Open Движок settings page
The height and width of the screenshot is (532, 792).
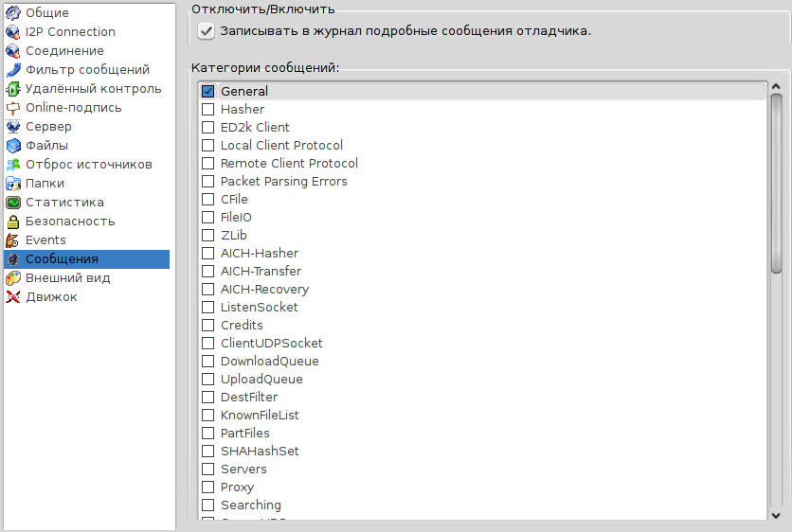click(51, 297)
